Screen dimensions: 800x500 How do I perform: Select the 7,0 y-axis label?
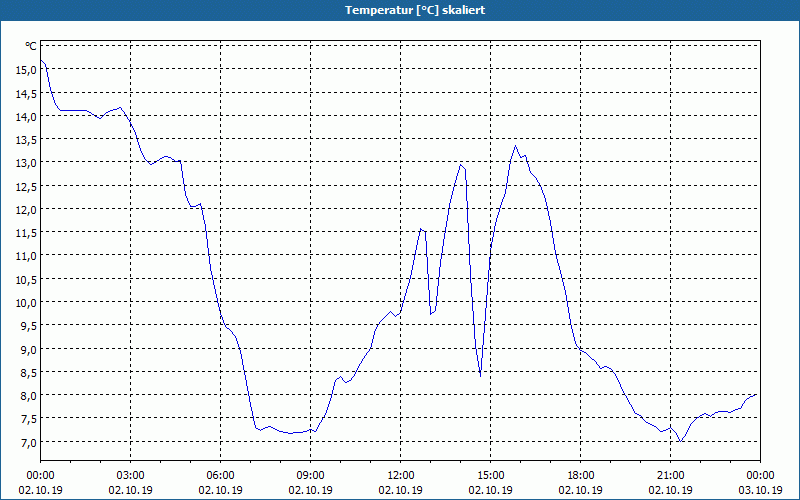[x=29, y=443]
